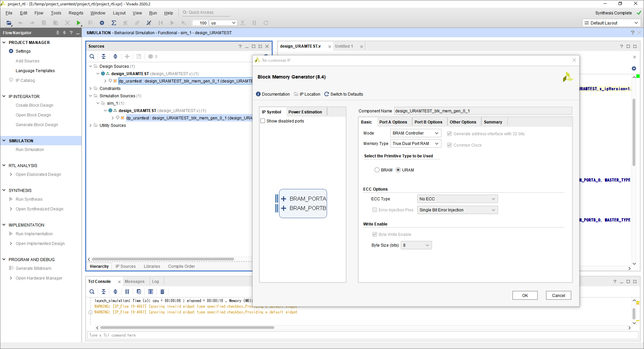Open the settings gear icon in main toolbar
Image resolution: width=644 pixels, height=349 pixels.
click(x=102, y=23)
